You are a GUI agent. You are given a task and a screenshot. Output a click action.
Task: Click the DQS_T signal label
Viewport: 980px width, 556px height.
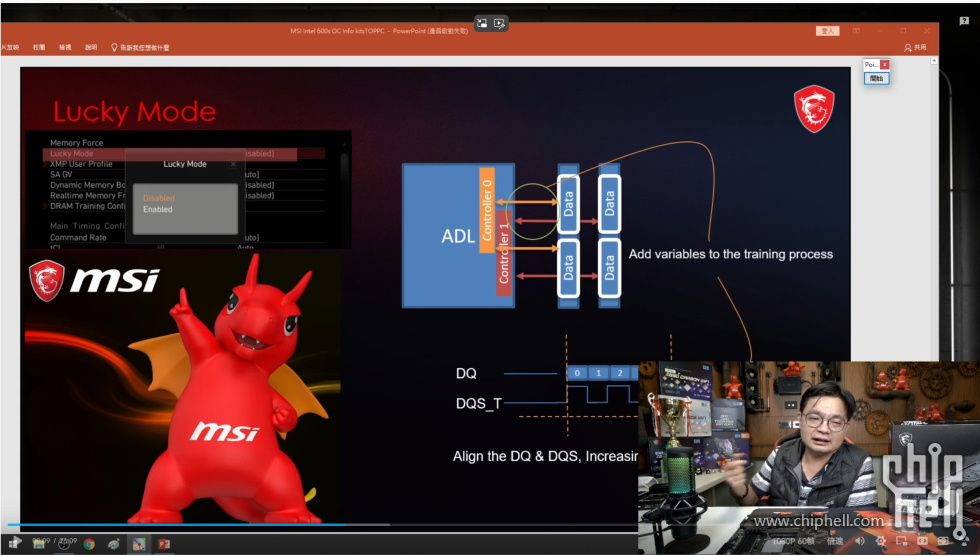[x=479, y=404]
